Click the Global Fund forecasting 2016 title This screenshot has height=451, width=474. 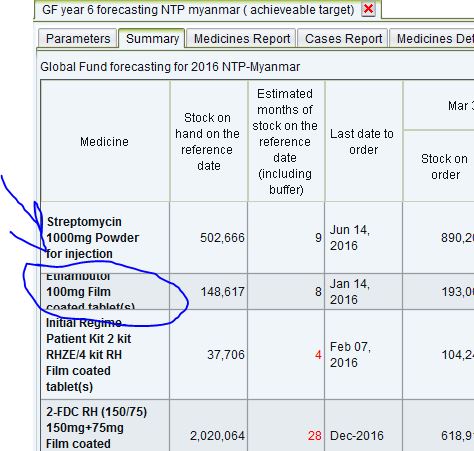pyautogui.click(x=170, y=67)
